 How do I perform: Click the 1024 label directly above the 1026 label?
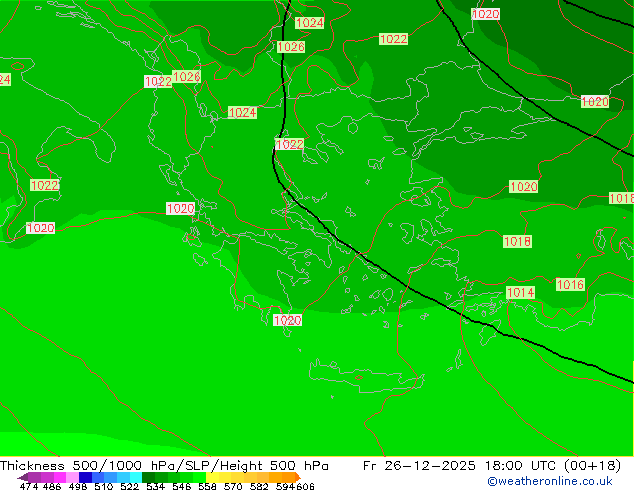[310, 23]
